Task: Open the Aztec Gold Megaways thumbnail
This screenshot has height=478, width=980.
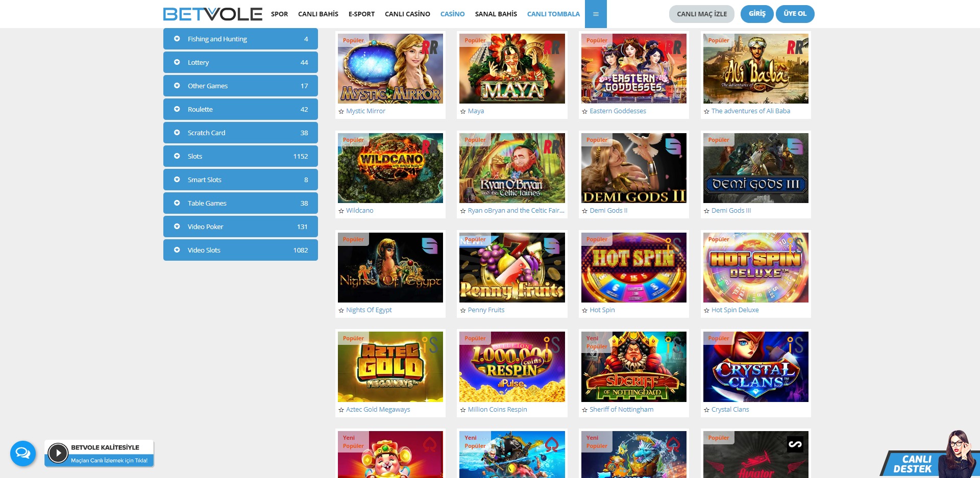Action: (390, 367)
